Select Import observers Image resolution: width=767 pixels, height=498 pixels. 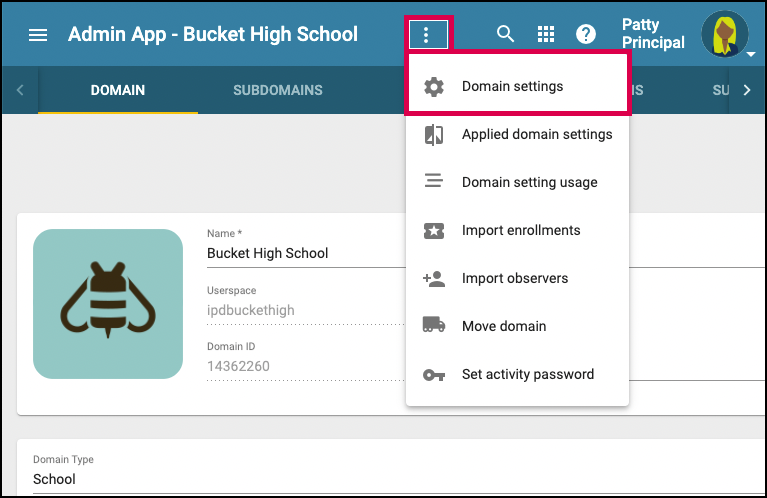pos(517,278)
